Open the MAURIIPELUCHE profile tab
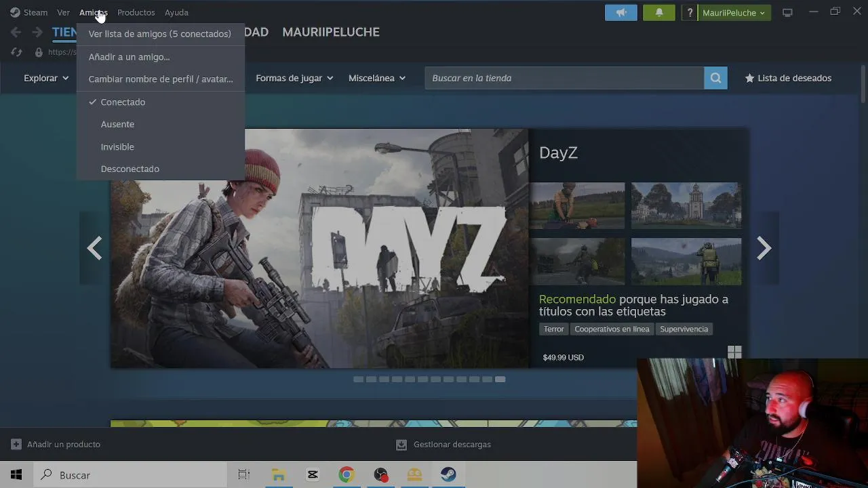 coord(331,32)
